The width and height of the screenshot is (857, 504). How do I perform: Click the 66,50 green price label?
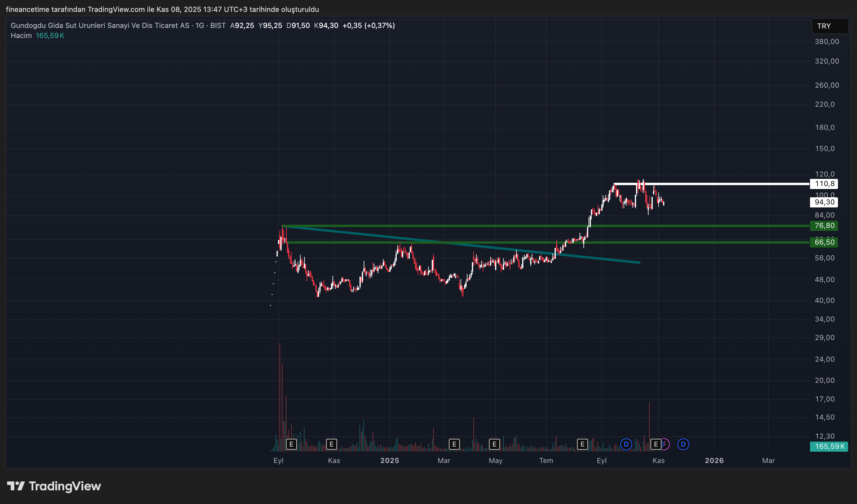pyautogui.click(x=824, y=242)
